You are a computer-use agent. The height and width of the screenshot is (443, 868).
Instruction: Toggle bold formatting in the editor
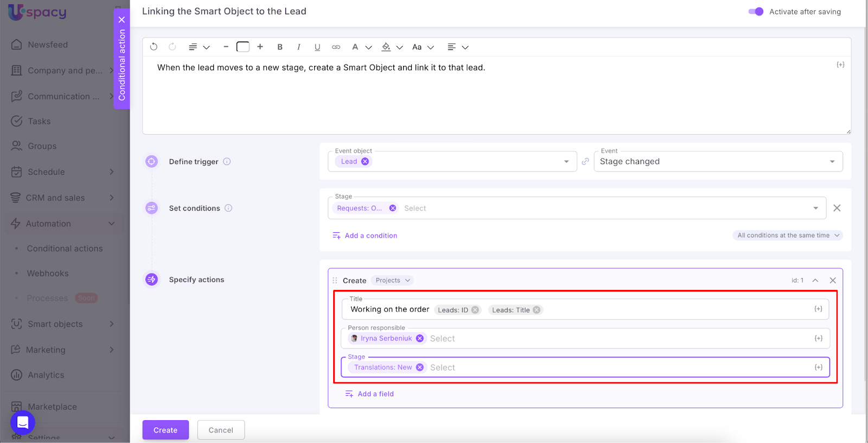280,47
